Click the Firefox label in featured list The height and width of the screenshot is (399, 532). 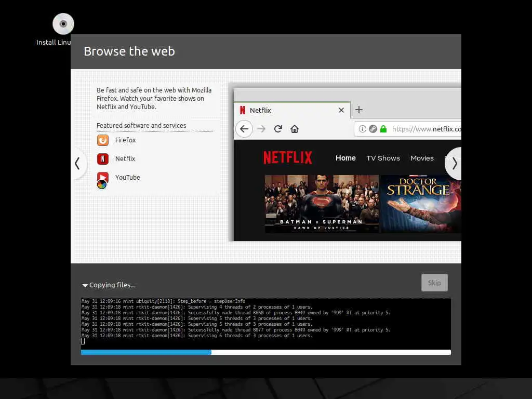[125, 140]
